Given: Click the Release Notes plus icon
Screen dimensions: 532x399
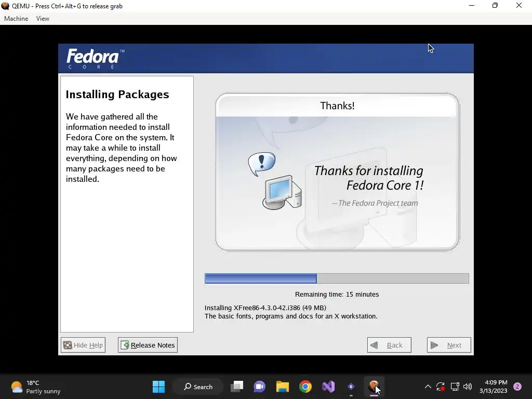Looking at the screenshot, I should pos(125,345).
